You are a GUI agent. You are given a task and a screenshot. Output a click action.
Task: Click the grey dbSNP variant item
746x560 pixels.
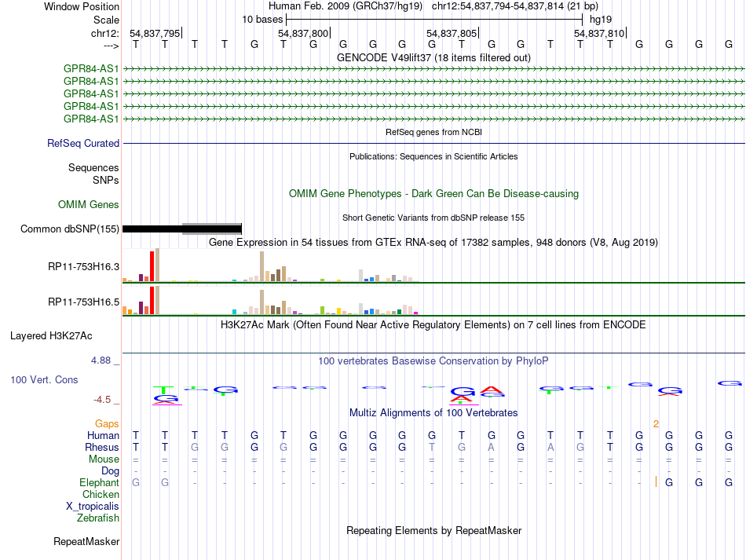point(212,229)
